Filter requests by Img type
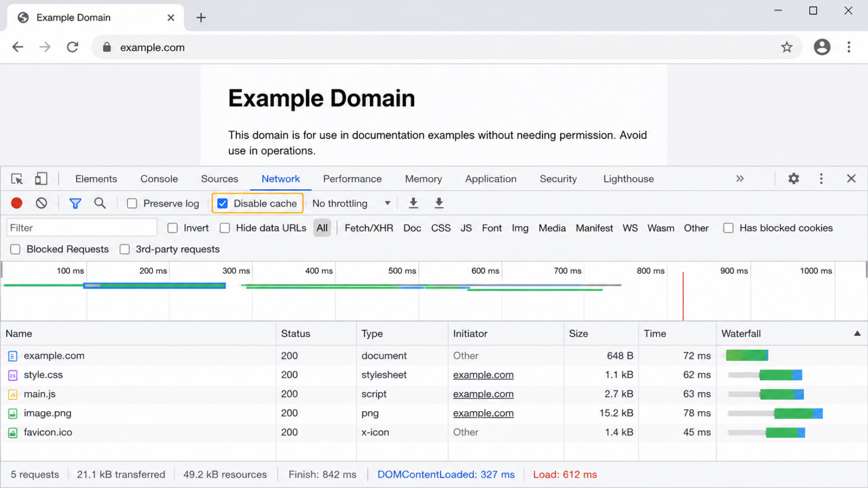 coord(520,228)
